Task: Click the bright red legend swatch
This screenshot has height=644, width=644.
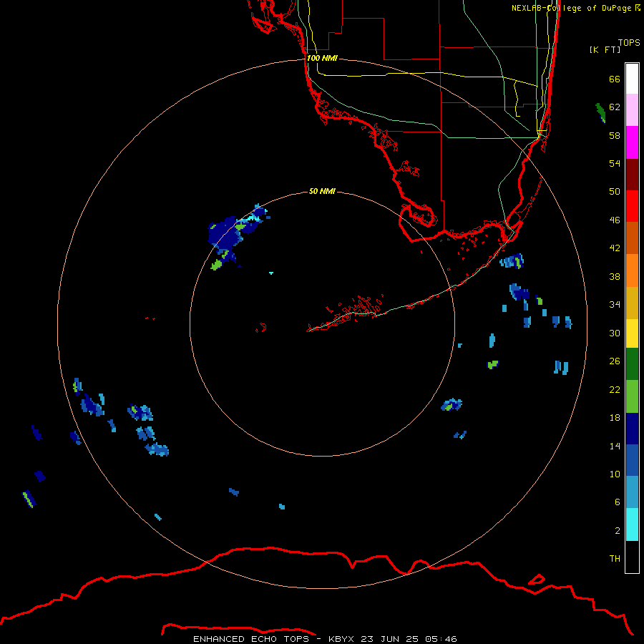Action: 632,206
